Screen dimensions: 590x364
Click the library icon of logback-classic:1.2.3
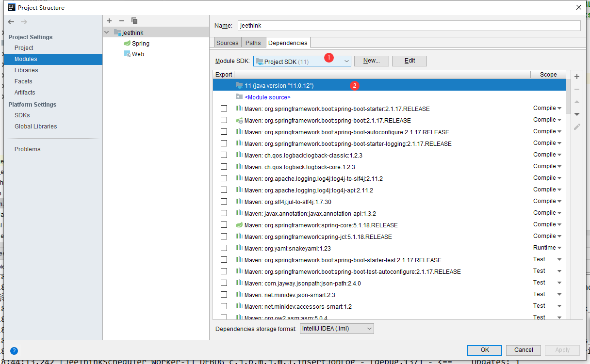tap(239, 155)
